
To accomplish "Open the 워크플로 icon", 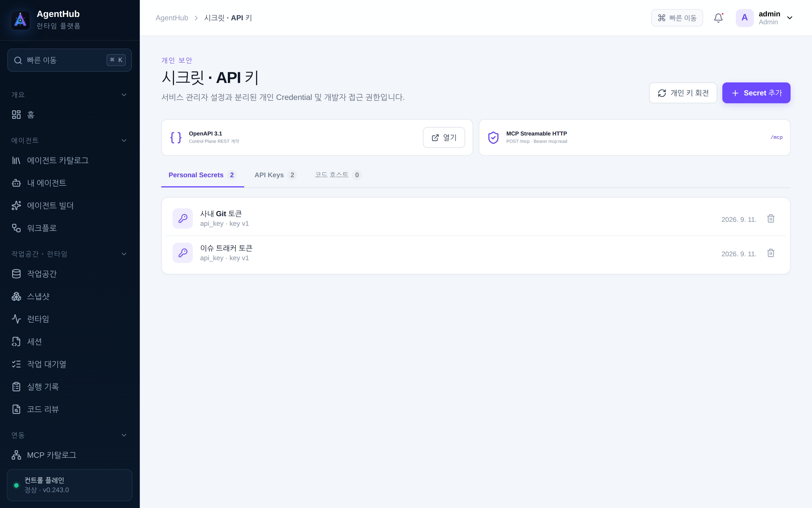I will tap(16, 228).
